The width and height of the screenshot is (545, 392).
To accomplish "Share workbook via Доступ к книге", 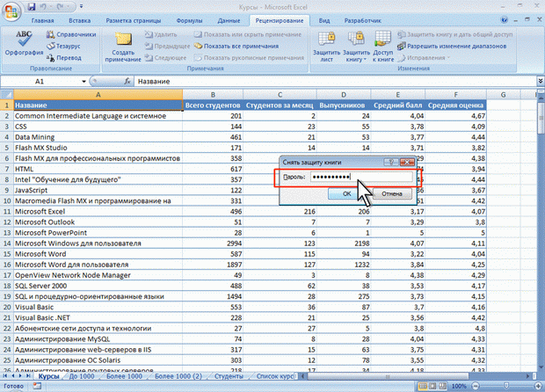I will (382, 47).
